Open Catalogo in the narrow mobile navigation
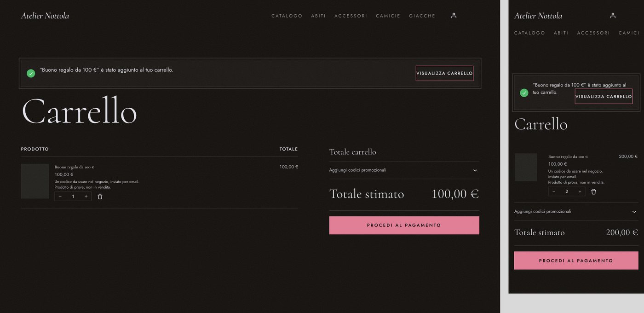 [529, 33]
